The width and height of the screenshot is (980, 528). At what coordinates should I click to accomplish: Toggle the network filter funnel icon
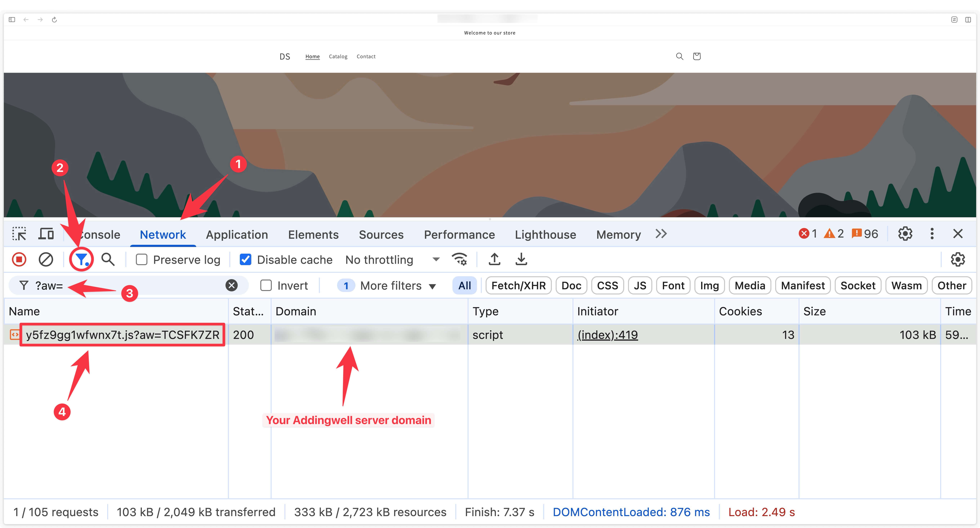(81, 260)
